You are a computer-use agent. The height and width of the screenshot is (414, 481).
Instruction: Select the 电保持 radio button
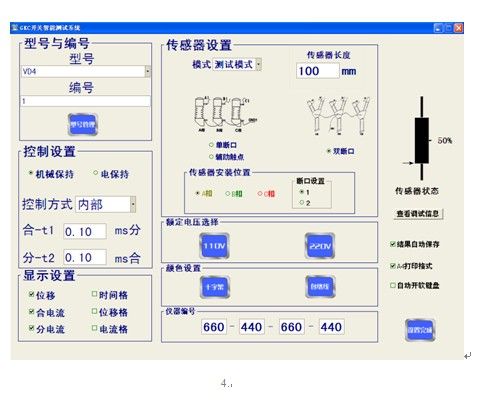pos(96,173)
